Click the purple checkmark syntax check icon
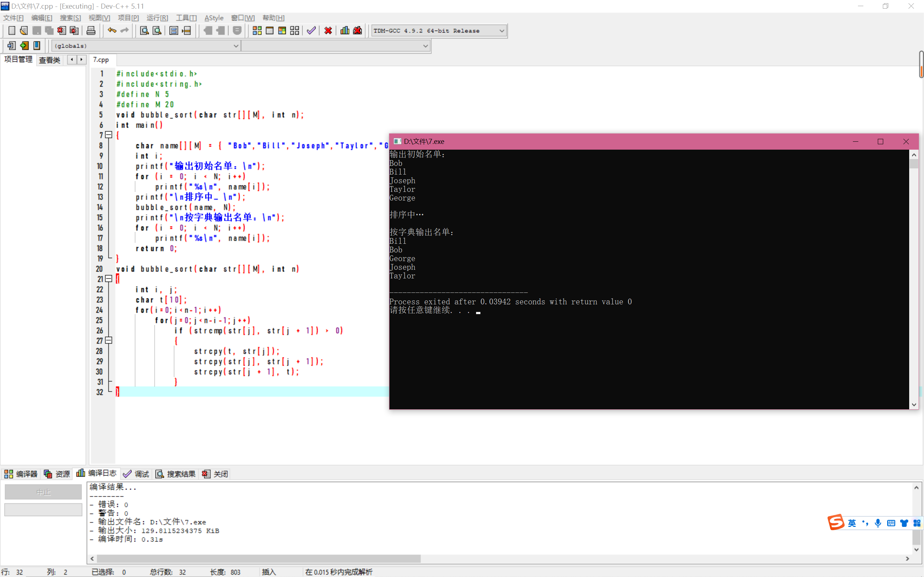The image size is (924, 577). [311, 31]
